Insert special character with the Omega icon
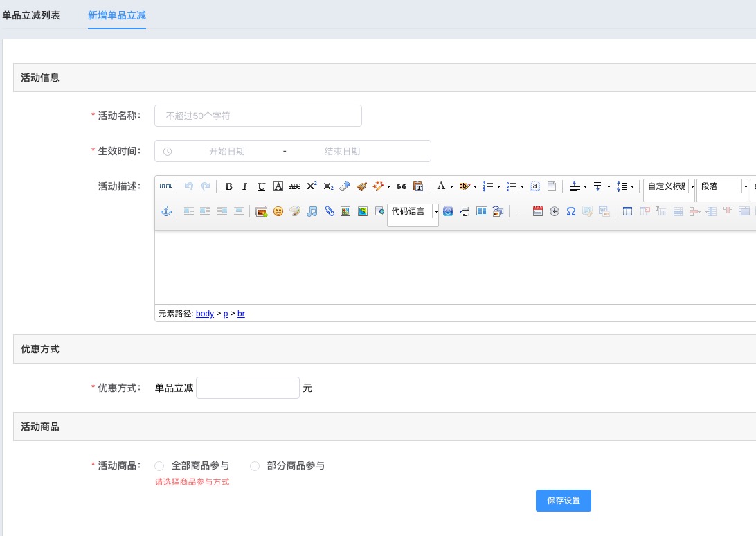The image size is (756, 536). tap(571, 211)
